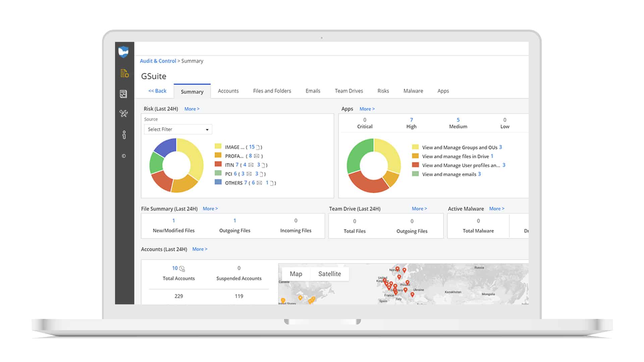Expand the Risk section via More link
Screen dimensions: 644x362
[x=192, y=109]
